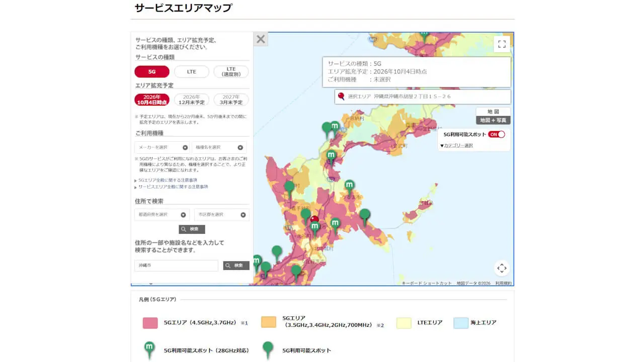Click the サービスエリアマップ page heading

(183, 8)
